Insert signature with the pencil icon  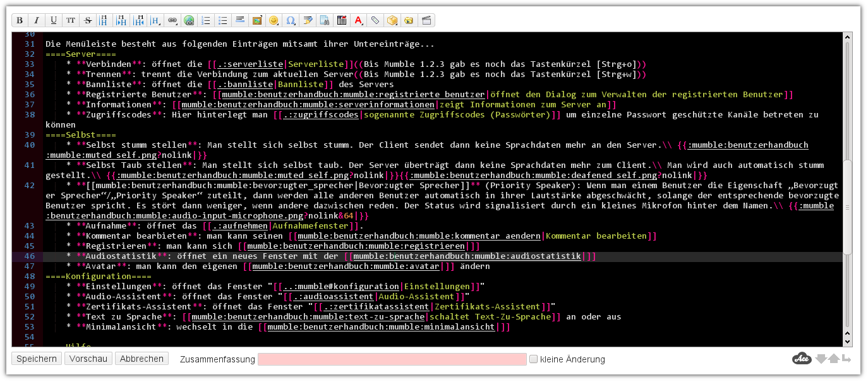[x=308, y=20]
